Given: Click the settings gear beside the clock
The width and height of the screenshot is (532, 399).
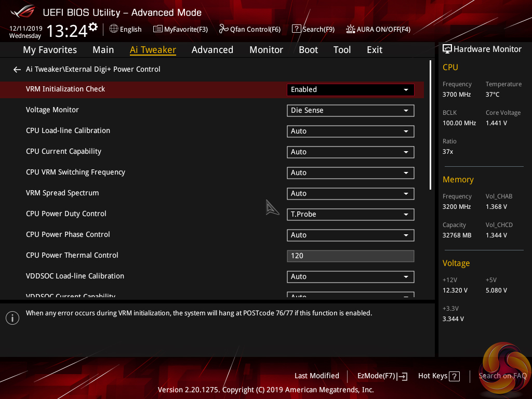Looking at the screenshot, I should click(x=93, y=26).
